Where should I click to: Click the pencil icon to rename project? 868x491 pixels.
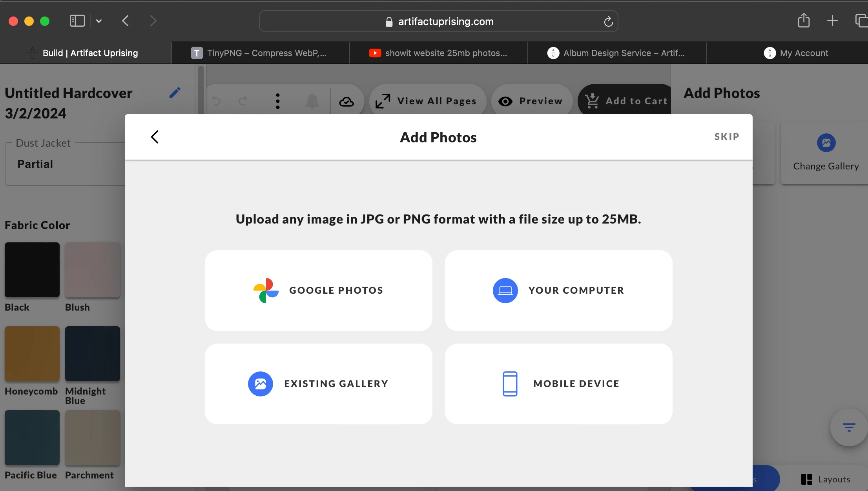[x=175, y=93]
